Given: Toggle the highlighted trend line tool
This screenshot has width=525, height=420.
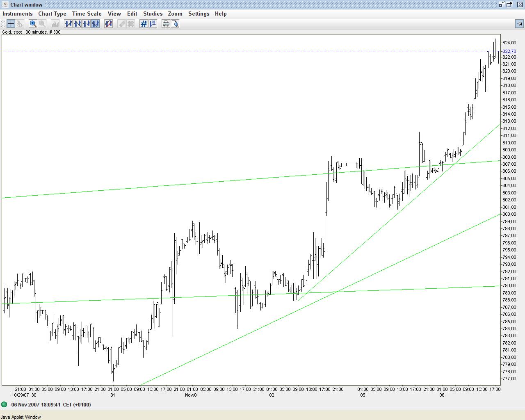Looking at the screenshot, I should click(96, 24).
